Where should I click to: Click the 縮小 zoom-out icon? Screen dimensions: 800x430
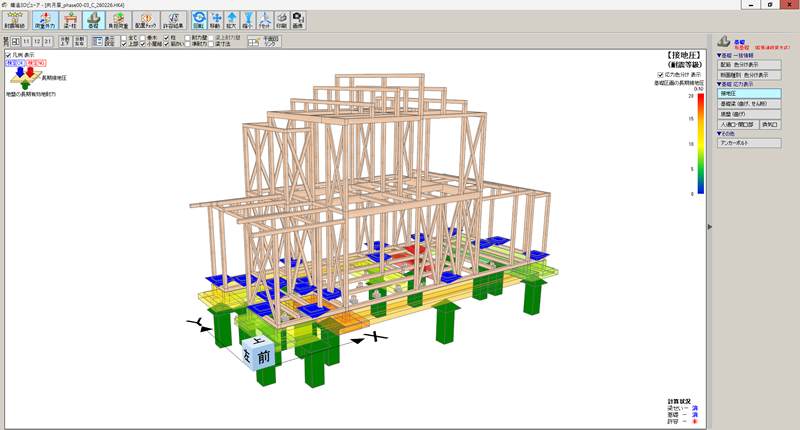coord(247,19)
